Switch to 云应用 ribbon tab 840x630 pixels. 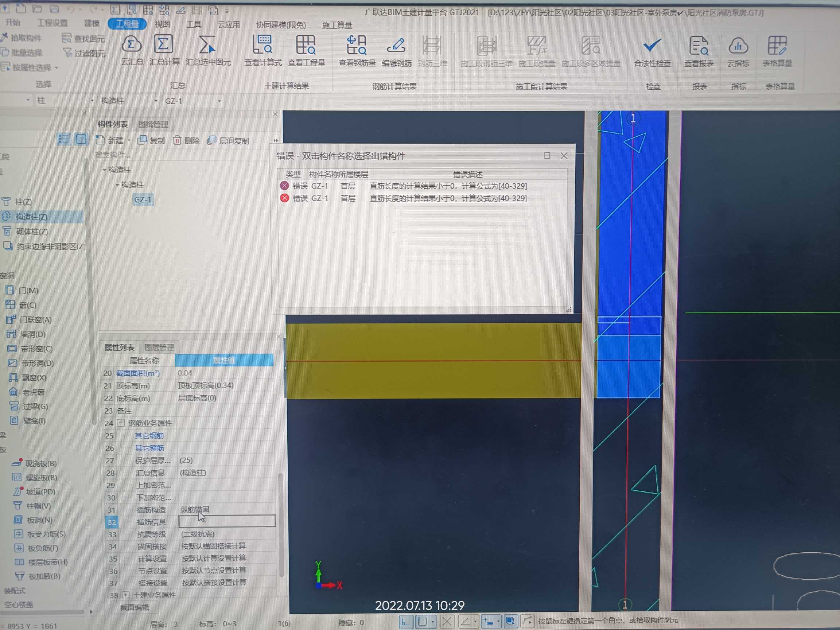coord(228,25)
